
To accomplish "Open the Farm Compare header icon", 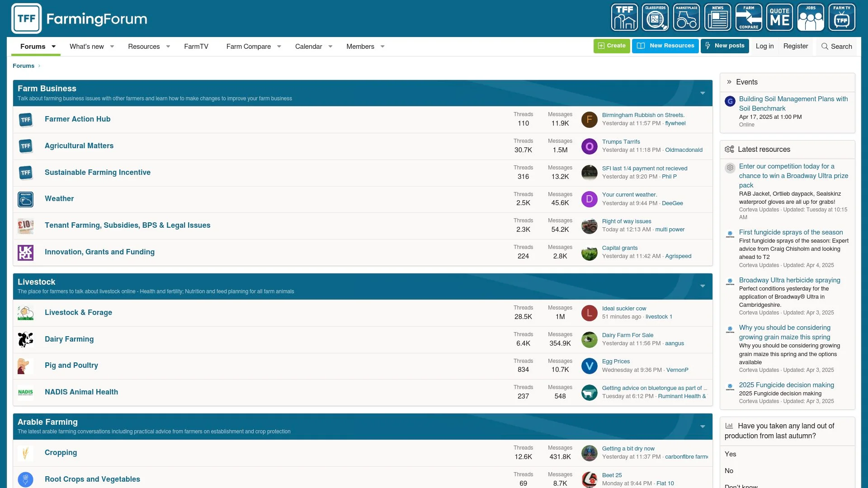I will tap(749, 18).
